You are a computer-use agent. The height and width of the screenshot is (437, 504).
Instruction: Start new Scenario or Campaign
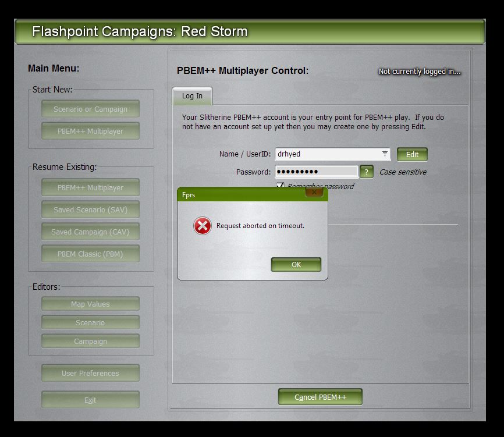point(90,109)
